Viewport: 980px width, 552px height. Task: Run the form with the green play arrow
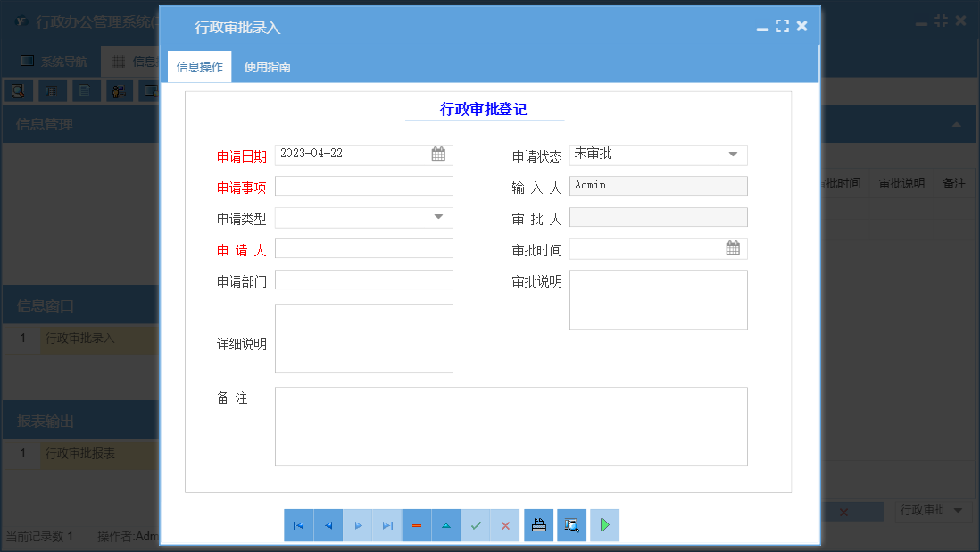click(x=604, y=525)
